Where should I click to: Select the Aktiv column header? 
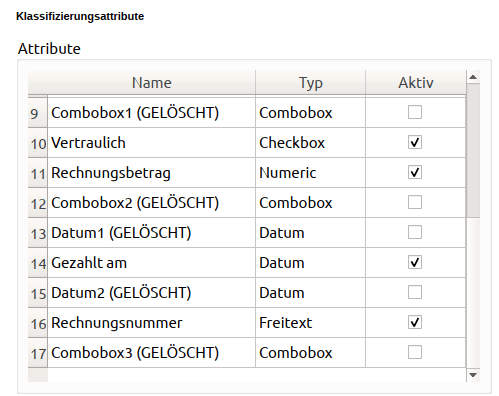(416, 83)
